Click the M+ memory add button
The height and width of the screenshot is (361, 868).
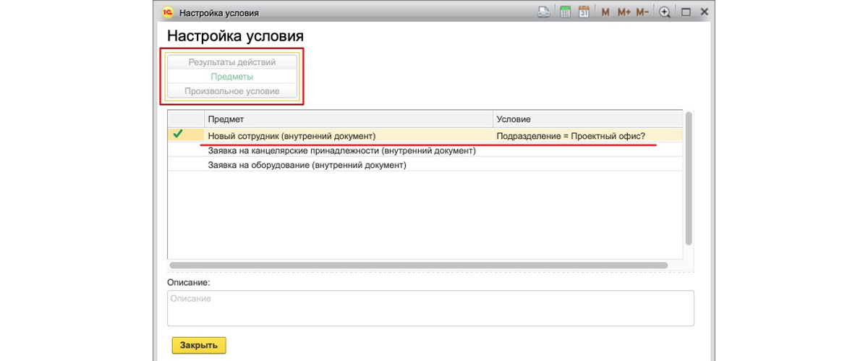tap(624, 12)
